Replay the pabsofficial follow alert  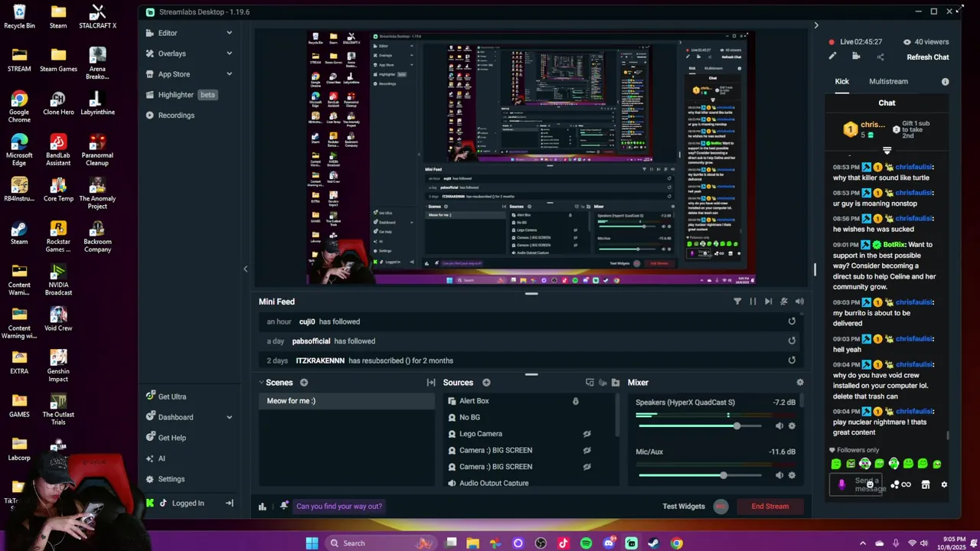pyautogui.click(x=792, y=341)
